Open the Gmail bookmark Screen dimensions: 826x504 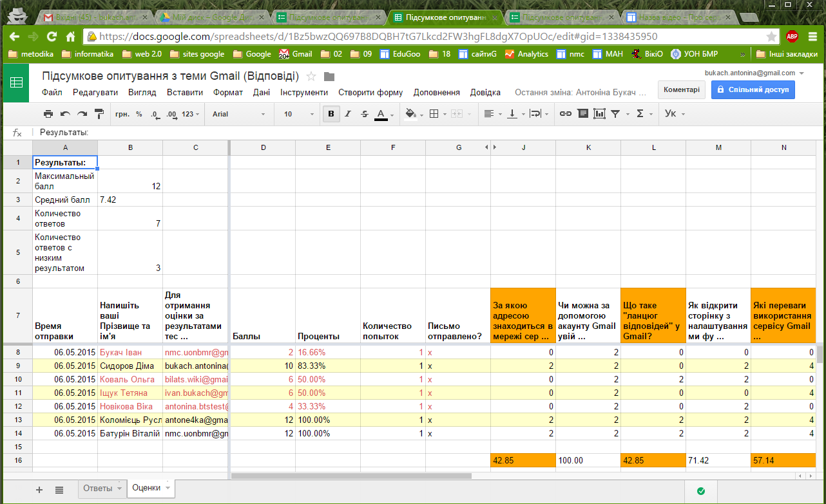tap(295, 54)
